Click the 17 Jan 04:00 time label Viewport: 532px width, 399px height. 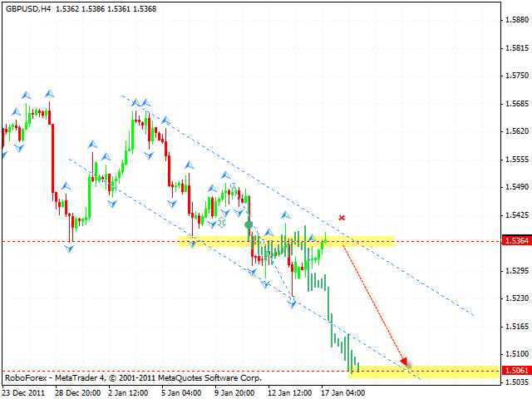pyautogui.click(x=343, y=393)
